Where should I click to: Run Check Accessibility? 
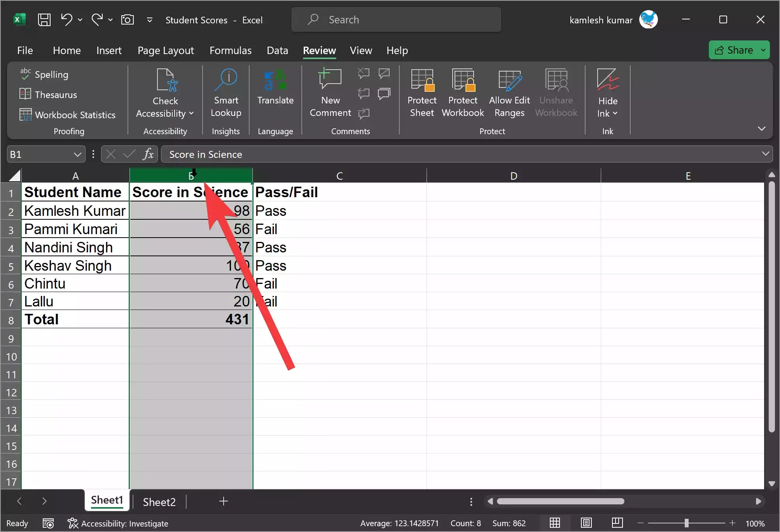click(x=165, y=93)
